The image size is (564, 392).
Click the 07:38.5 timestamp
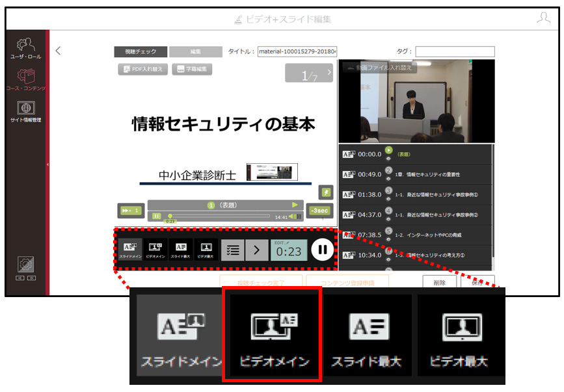369,235
